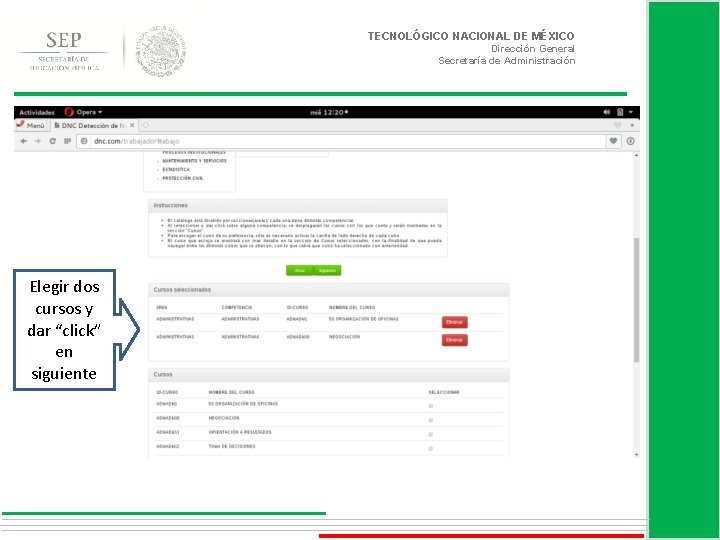Click the volume icon in top bar
The width and height of the screenshot is (720, 540).
click(607, 112)
